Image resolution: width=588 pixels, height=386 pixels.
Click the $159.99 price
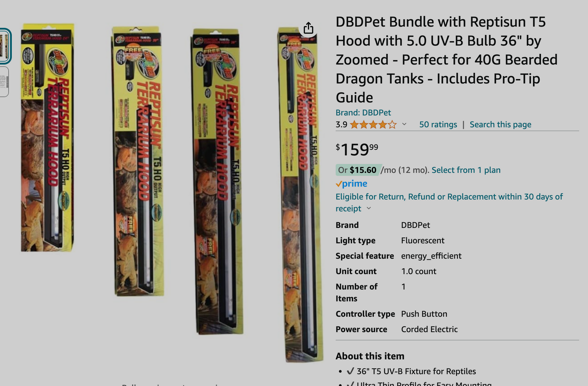coord(357,149)
